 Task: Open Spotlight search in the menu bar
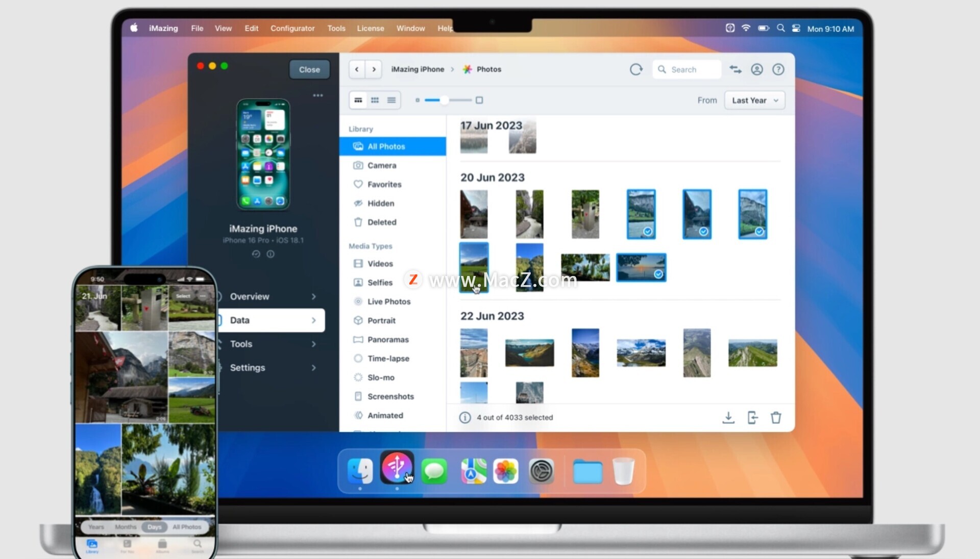[x=780, y=29]
